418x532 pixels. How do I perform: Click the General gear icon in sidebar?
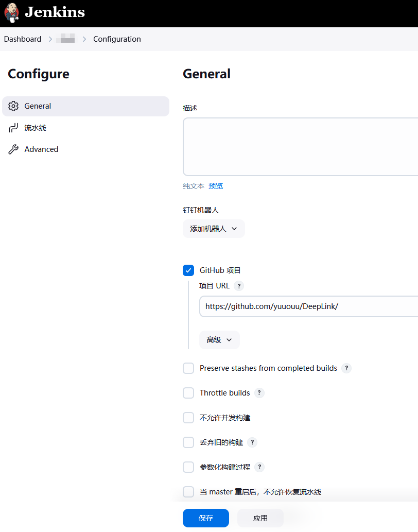[x=13, y=106]
